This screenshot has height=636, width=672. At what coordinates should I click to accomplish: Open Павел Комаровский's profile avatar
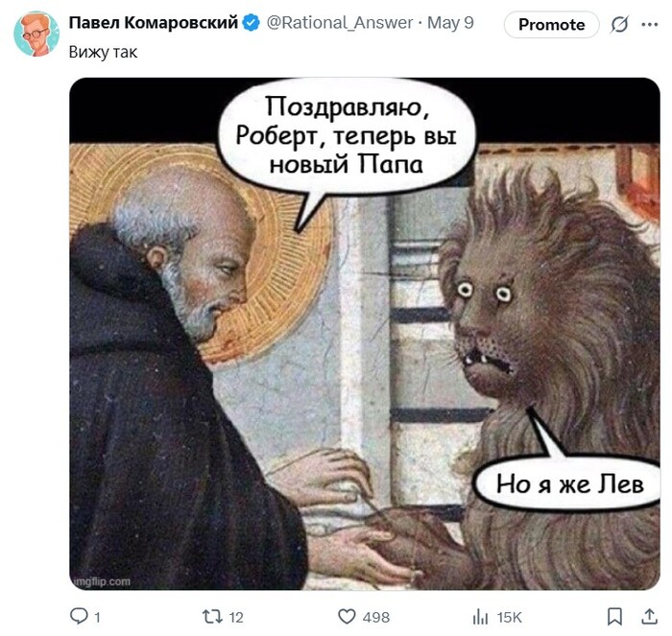[36, 34]
